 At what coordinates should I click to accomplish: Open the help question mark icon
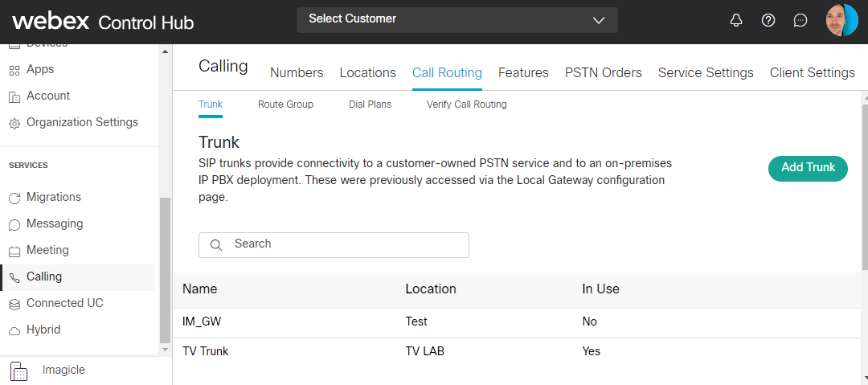768,20
